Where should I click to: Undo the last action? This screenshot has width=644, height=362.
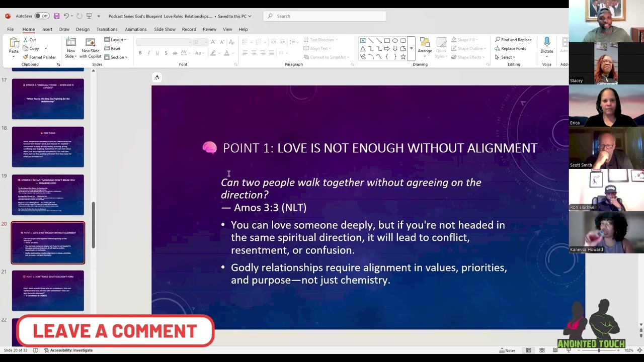pyautogui.click(x=66, y=16)
